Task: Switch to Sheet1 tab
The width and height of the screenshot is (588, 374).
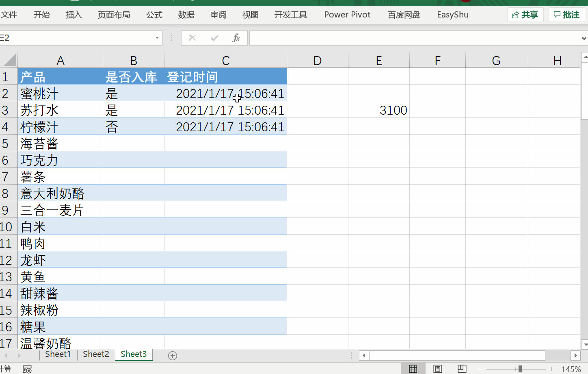Action: click(58, 354)
